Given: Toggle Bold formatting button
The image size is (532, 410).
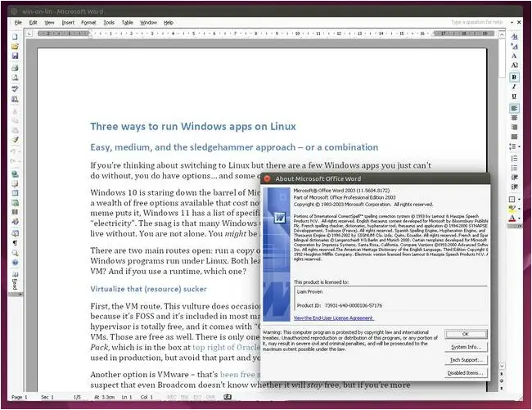Looking at the screenshot, I should click(514, 77).
